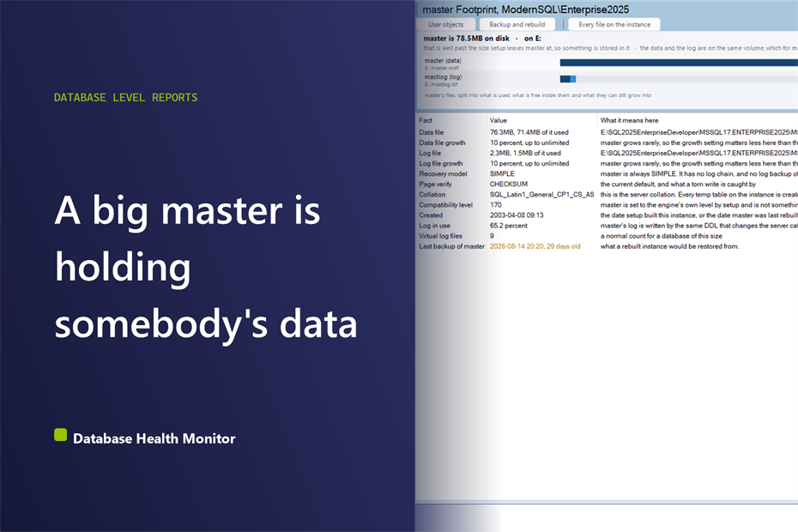Click the What it means here column header
The height and width of the screenshot is (532, 798).
[x=630, y=121]
